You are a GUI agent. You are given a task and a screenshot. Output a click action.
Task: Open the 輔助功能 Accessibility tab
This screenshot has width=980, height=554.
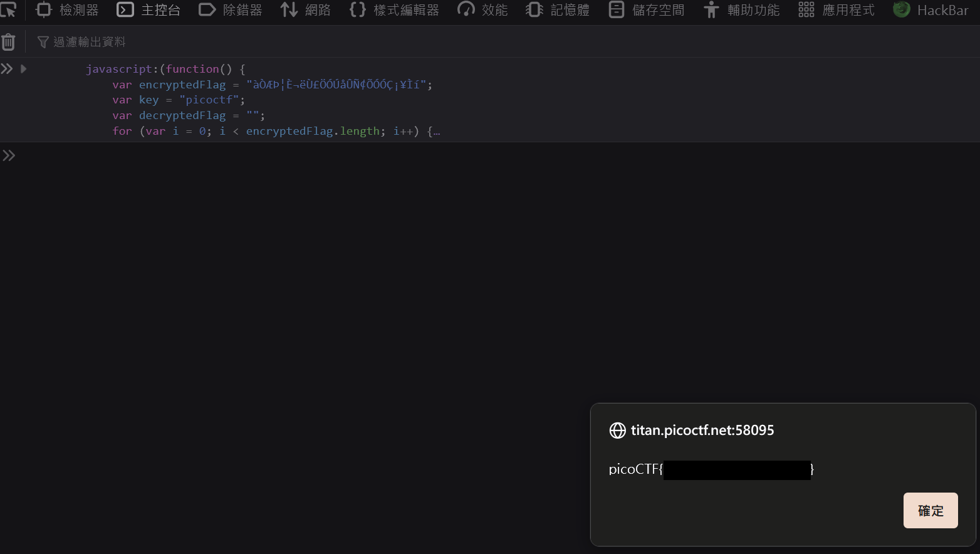[x=741, y=10]
